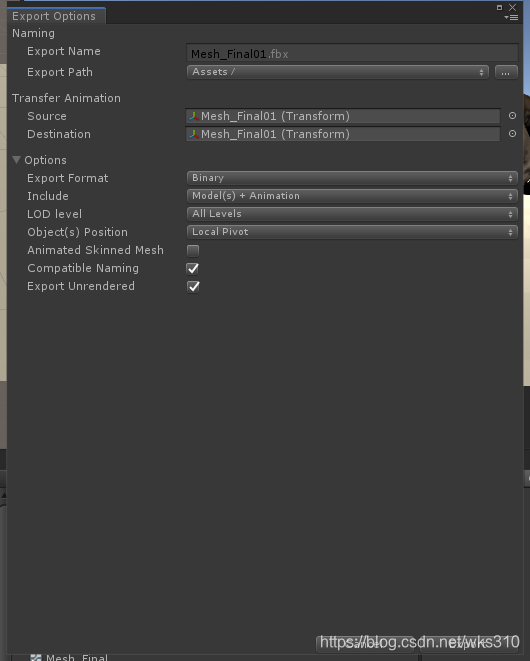530x661 pixels.
Task: Open the Export Format dropdown
Action: pyautogui.click(x=352, y=178)
